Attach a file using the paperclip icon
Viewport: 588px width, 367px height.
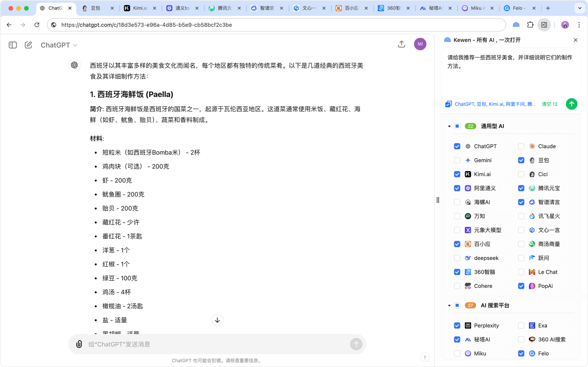79,344
